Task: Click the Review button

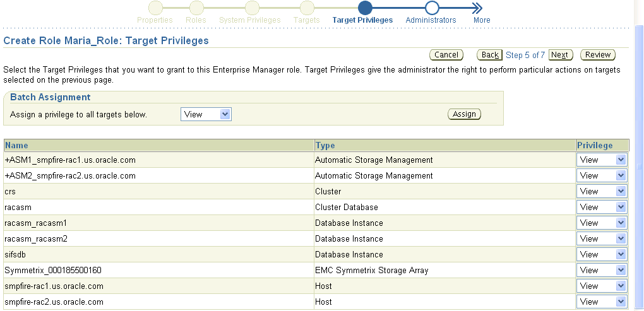Action: [597, 55]
